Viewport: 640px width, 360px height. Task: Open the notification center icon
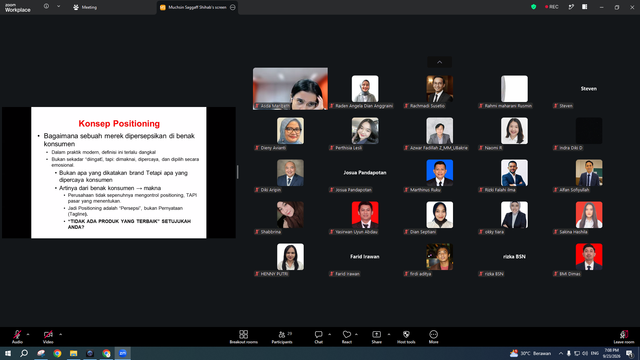pyautogui.click(x=630, y=353)
